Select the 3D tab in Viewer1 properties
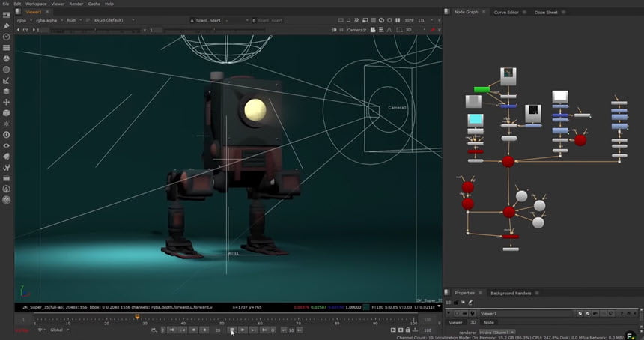The height and width of the screenshot is (340, 644). click(x=473, y=322)
